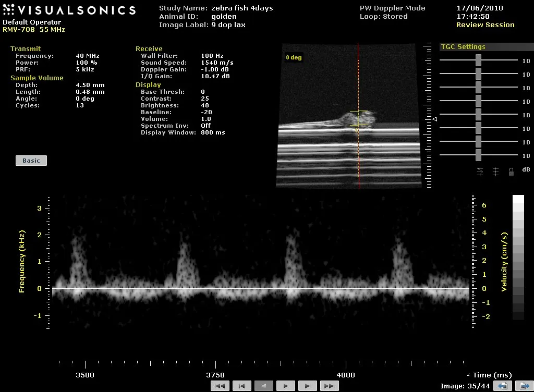
Task: Jump to the last frame of loop
Action: [329, 386]
